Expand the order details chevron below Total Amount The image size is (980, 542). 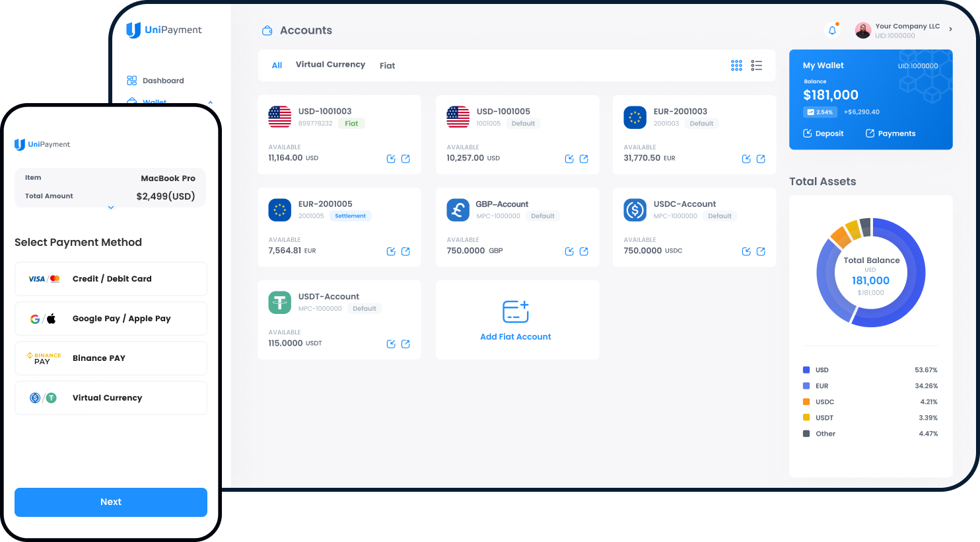(110, 207)
